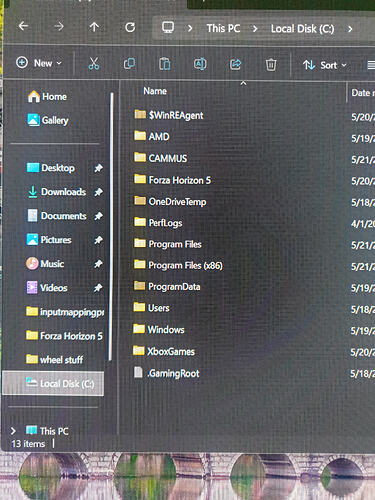Click the Delete trash can icon

coord(271,64)
